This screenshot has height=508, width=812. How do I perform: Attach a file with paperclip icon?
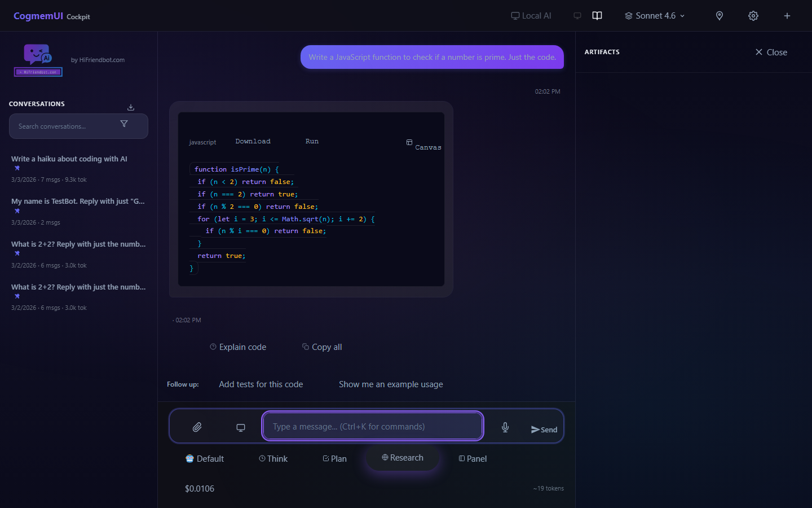[x=197, y=427]
